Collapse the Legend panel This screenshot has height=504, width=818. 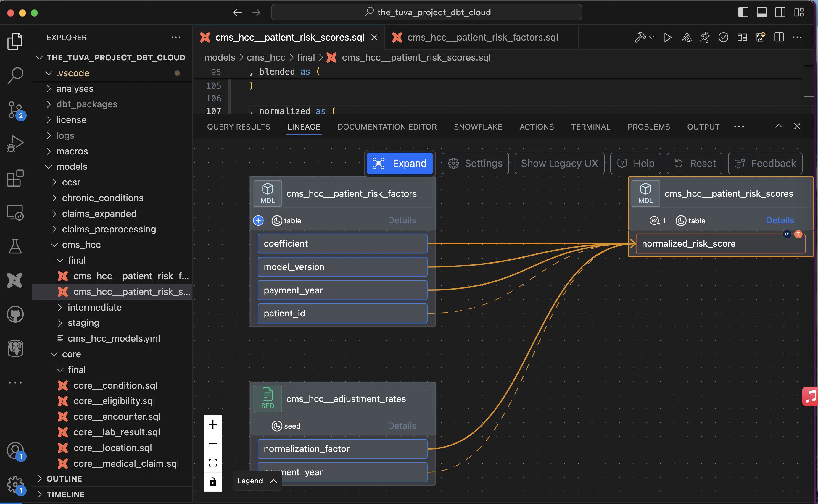pos(273,481)
